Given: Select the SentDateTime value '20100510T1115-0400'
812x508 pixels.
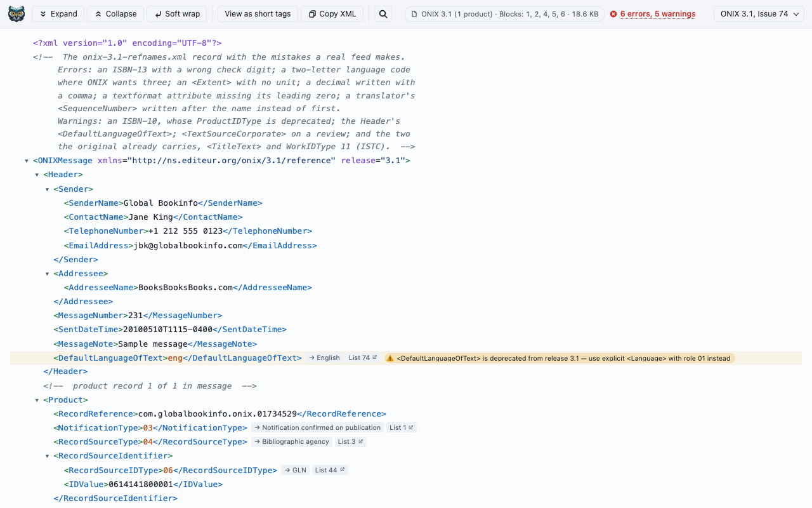Looking at the screenshot, I should 167,330.
